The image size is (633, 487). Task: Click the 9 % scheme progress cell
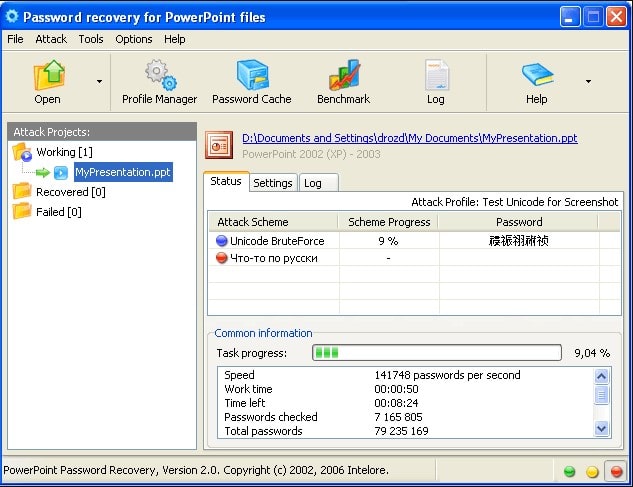[389, 241]
